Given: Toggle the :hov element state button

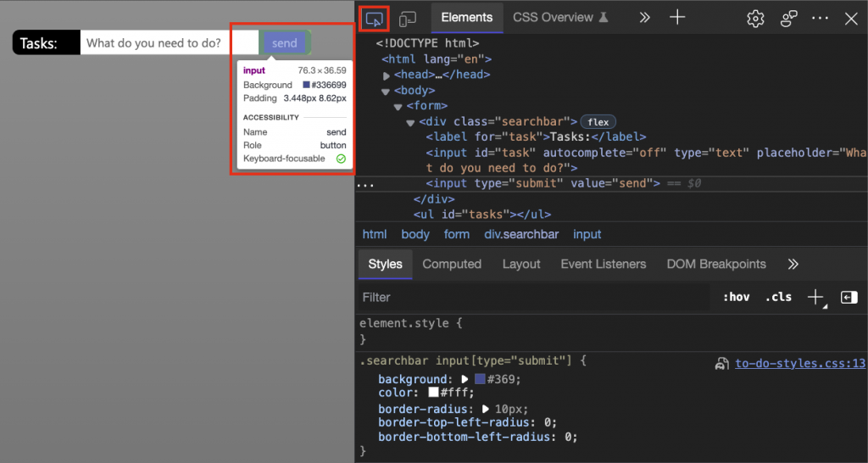Looking at the screenshot, I should click(737, 298).
